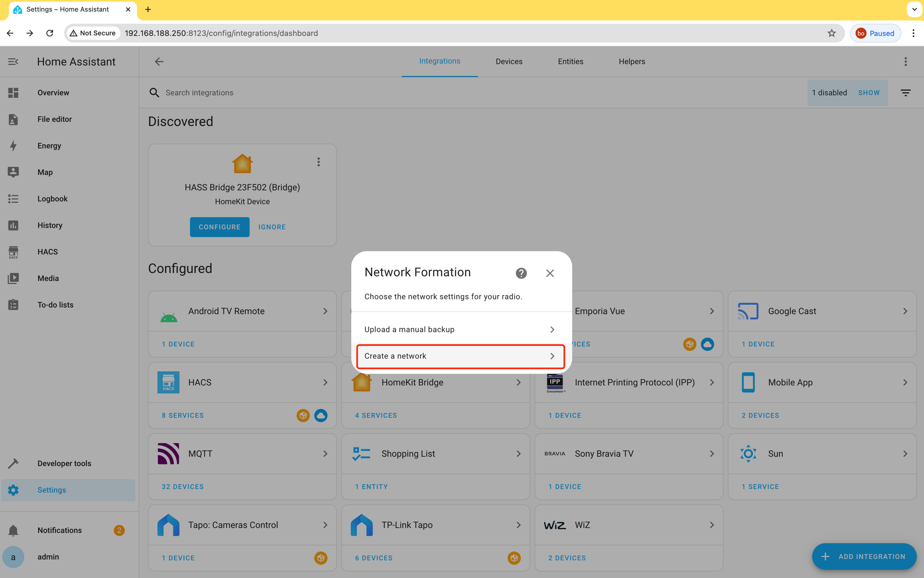The width and height of the screenshot is (924, 578).
Task: Select Create a network option
Action: click(x=460, y=356)
